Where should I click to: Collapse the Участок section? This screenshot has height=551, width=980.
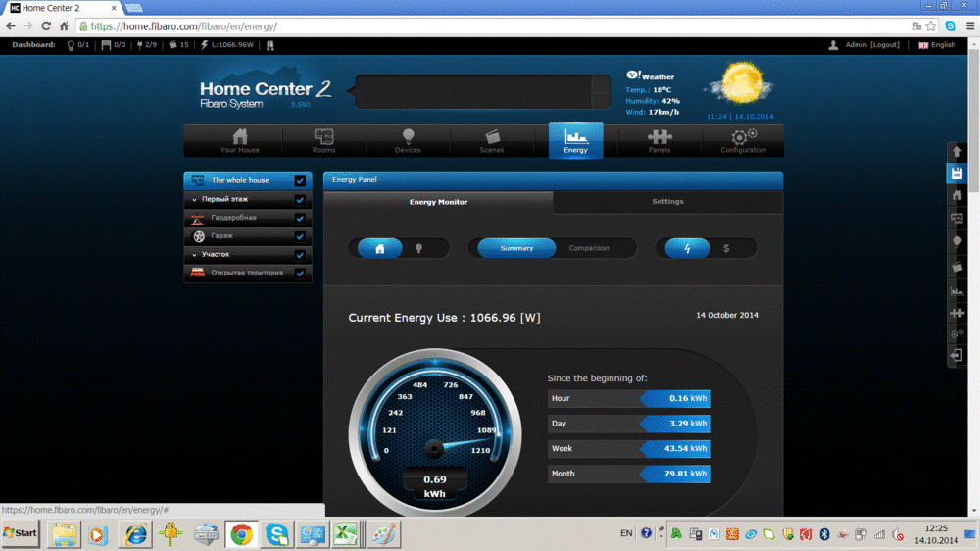click(195, 255)
